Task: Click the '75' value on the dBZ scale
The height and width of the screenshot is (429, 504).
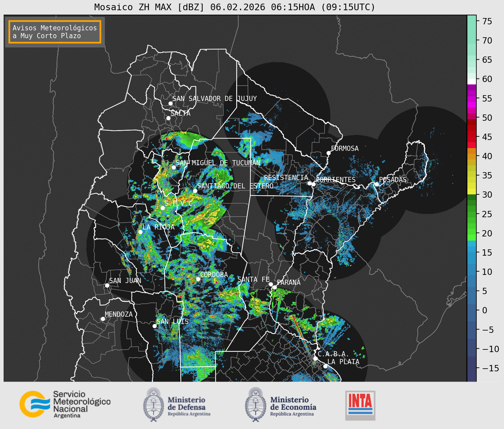Action: point(487,21)
